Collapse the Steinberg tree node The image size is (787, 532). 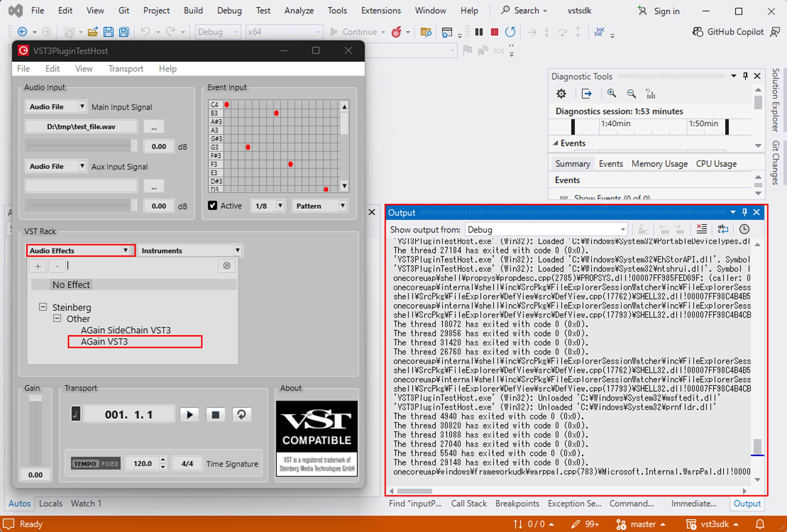tap(42, 307)
